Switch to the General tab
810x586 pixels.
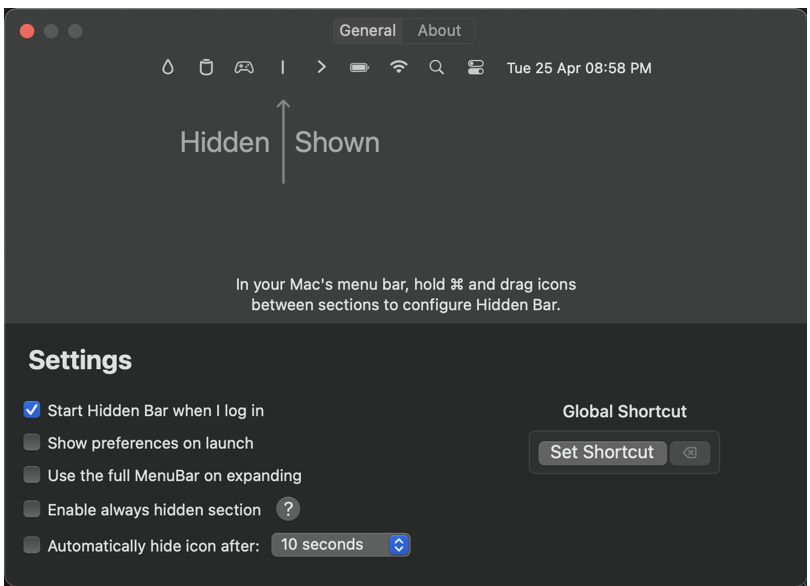point(367,30)
